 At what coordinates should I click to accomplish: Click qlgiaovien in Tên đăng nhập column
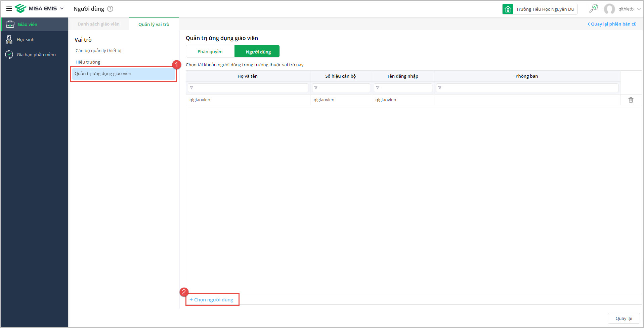point(386,100)
